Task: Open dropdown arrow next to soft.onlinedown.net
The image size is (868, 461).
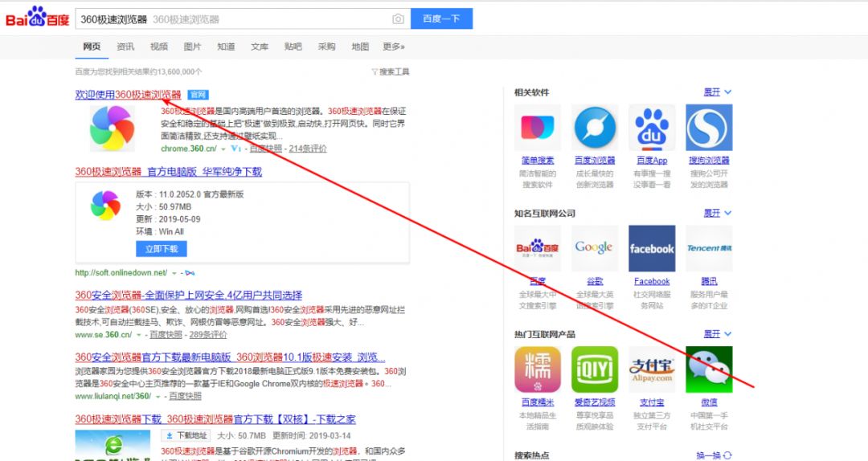Action: click(x=174, y=273)
